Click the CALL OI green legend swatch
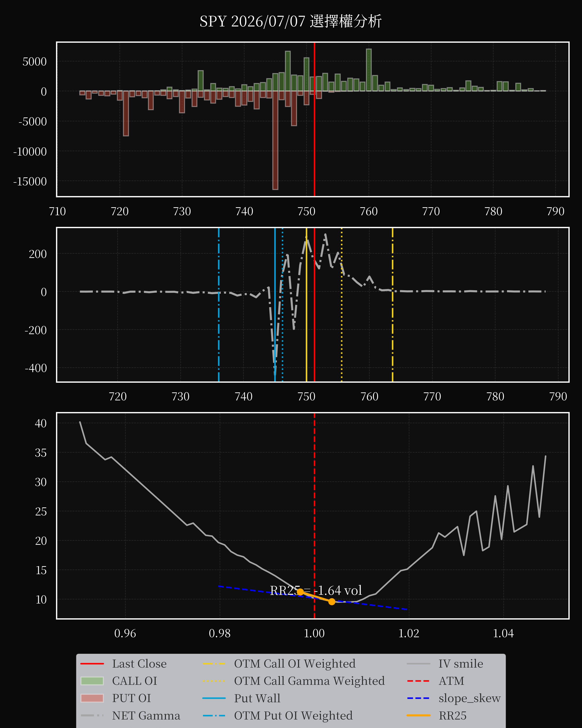The width and height of the screenshot is (582, 728). 92,681
